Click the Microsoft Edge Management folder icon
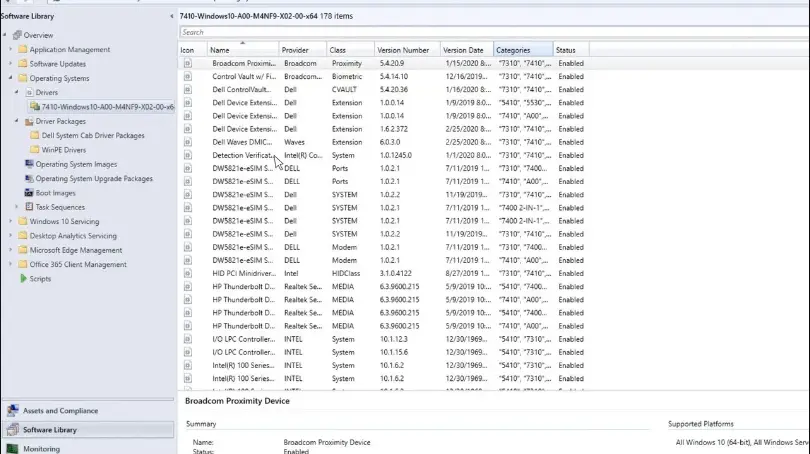810x454 pixels. coord(23,250)
